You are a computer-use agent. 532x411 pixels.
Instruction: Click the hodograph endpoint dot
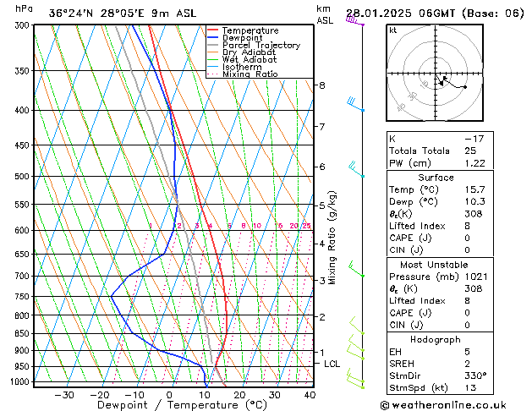465,87
